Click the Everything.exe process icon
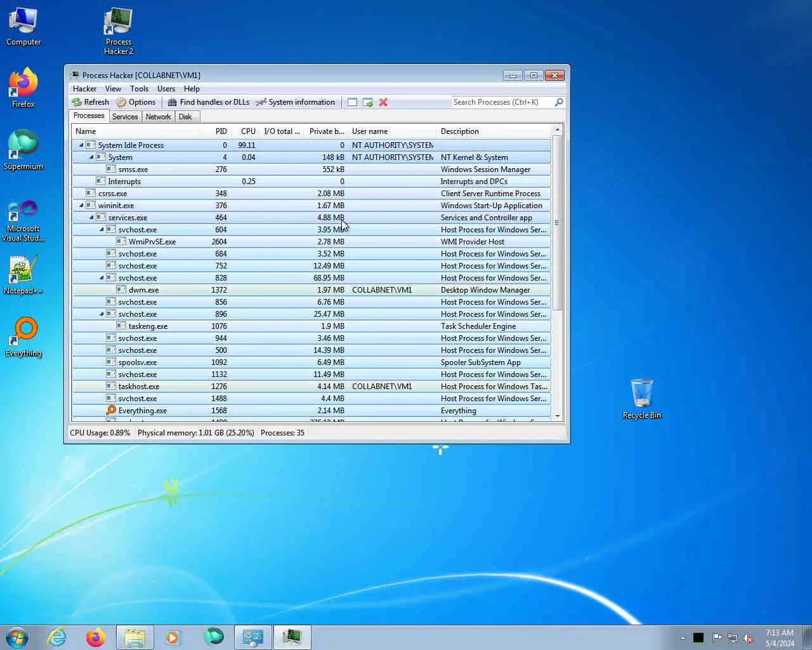Screen dimensions: 812x650 click(111, 411)
